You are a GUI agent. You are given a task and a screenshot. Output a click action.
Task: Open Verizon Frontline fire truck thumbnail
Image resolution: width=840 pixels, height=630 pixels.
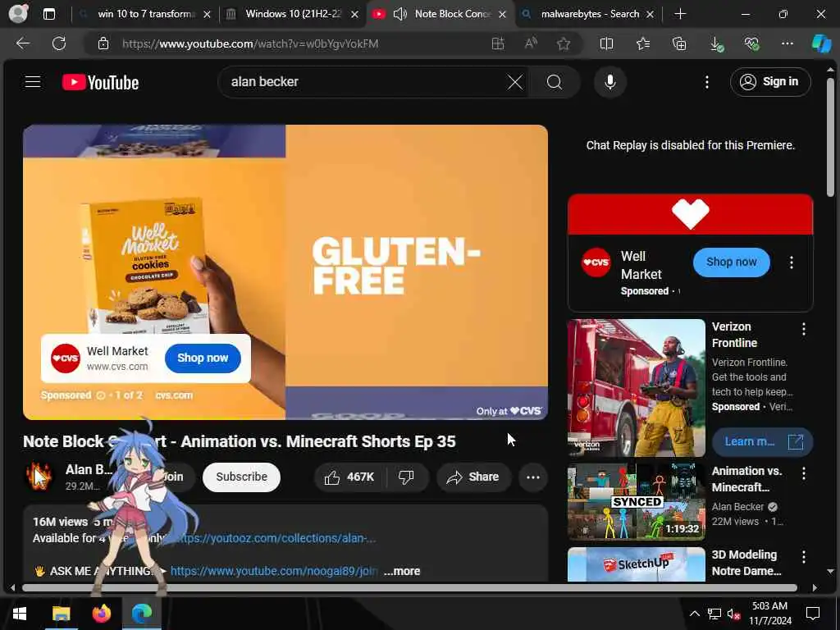[636, 388]
